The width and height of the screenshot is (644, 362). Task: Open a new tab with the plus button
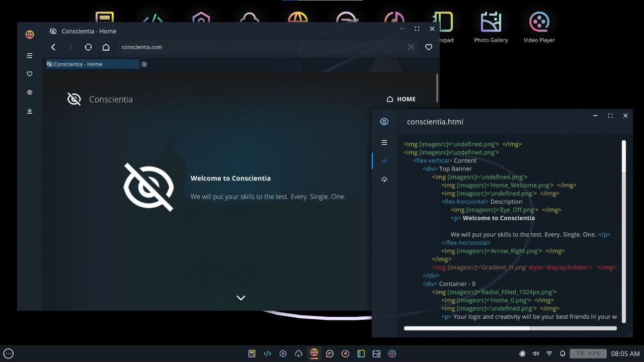(144, 64)
